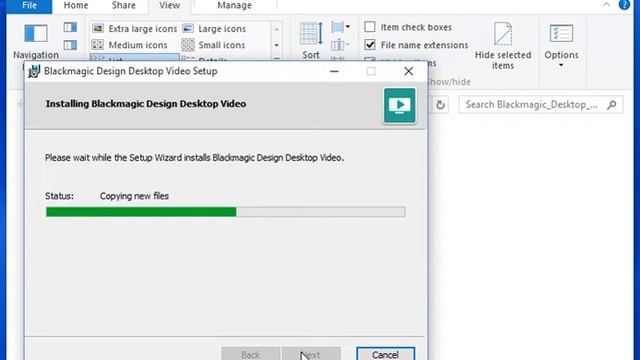Open Explorer Help icon

tap(624, 5)
